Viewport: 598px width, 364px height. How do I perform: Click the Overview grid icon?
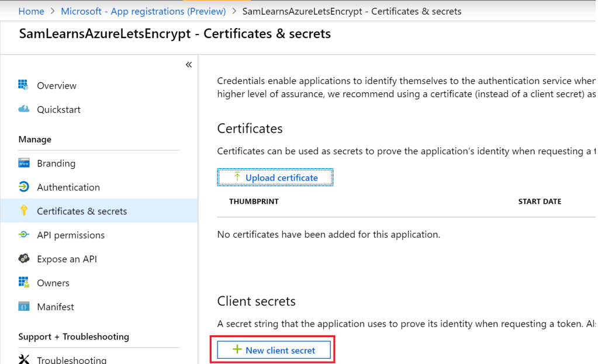coord(24,85)
